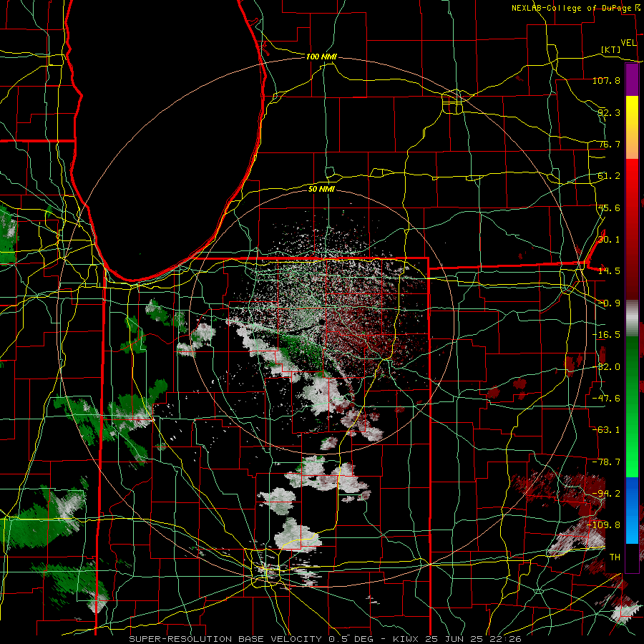Viewport: 644px width, 644px height.
Task: Click the -0.9 velocity scale value
Action: (609, 303)
